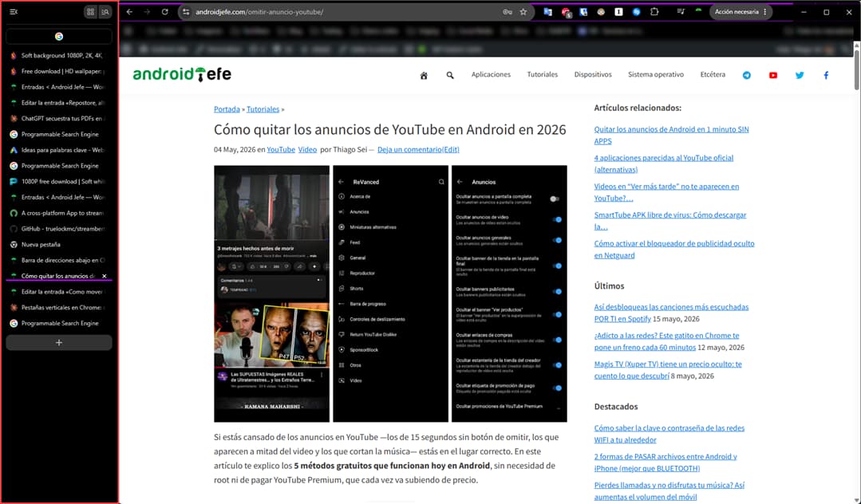Open the site search magnifier
861x504 pixels.
450,75
